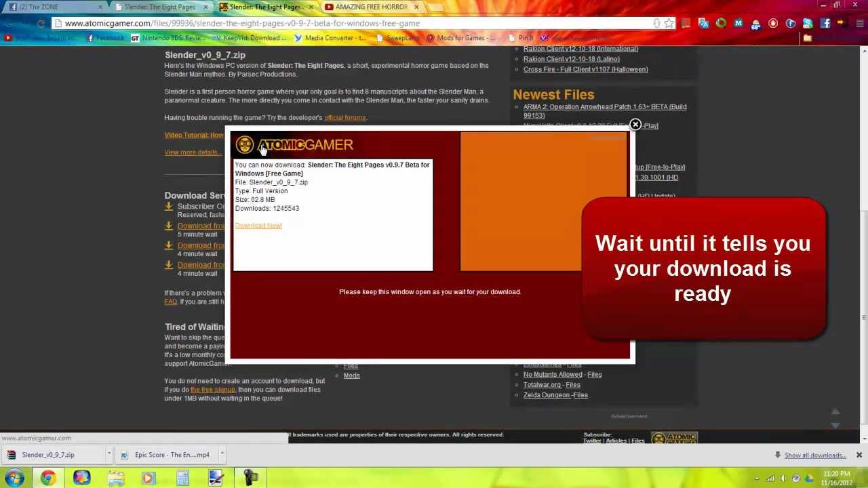
Task: Open the Facebook bookmark
Action: coord(105,38)
